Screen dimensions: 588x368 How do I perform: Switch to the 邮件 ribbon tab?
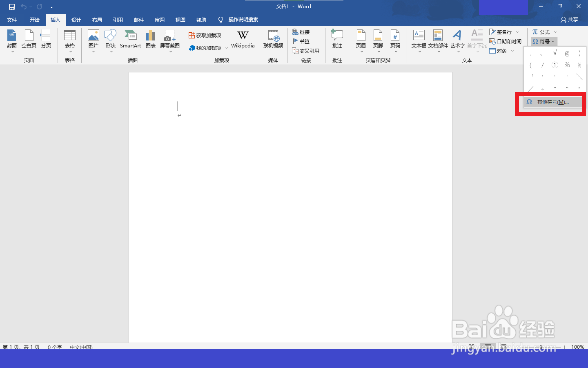(139, 20)
